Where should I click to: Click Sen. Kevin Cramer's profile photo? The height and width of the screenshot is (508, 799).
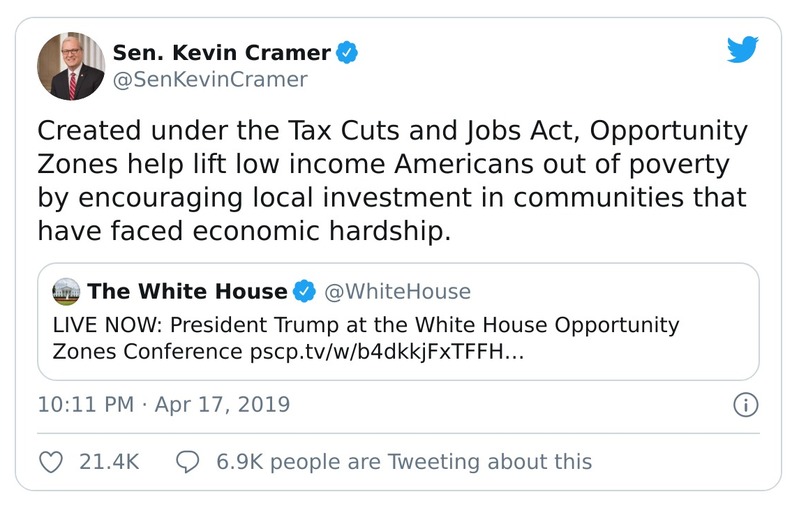tap(71, 66)
